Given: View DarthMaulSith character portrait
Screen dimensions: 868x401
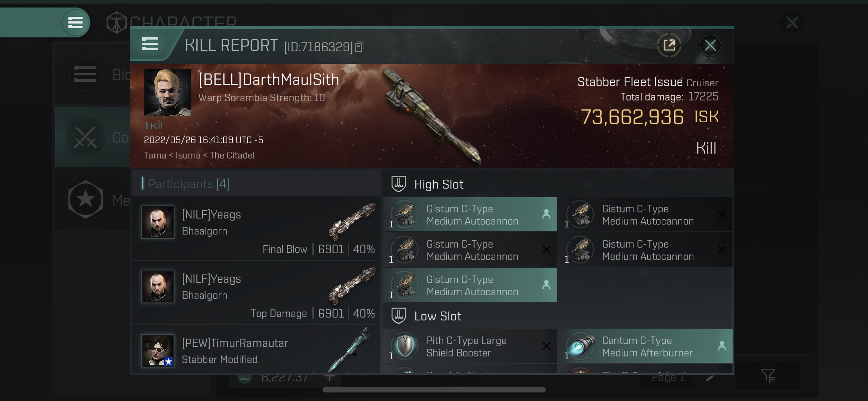Looking at the screenshot, I should point(167,93).
